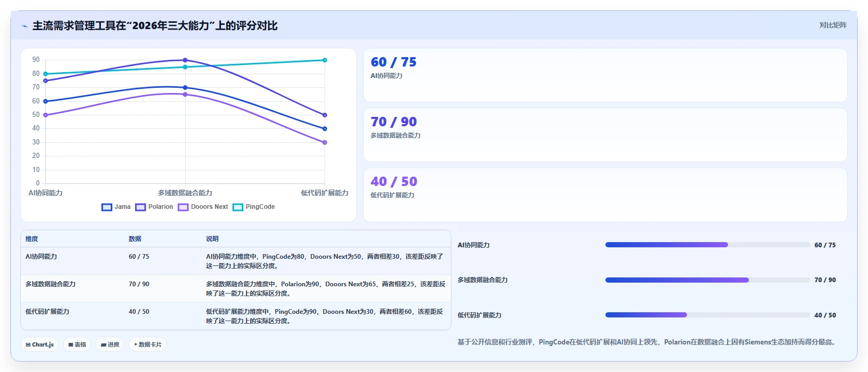Click the Chart.js tag chip
868x372 pixels.
click(40, 344)
